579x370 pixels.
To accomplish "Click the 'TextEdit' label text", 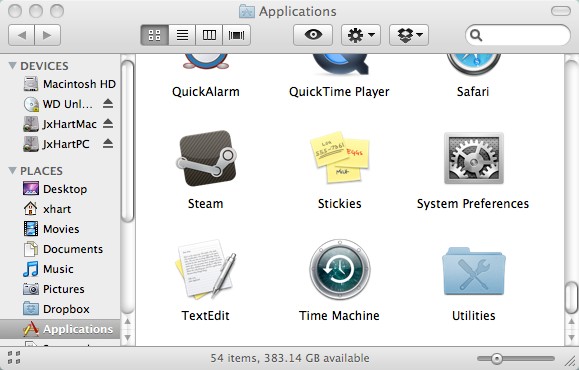I will (206, 315).
